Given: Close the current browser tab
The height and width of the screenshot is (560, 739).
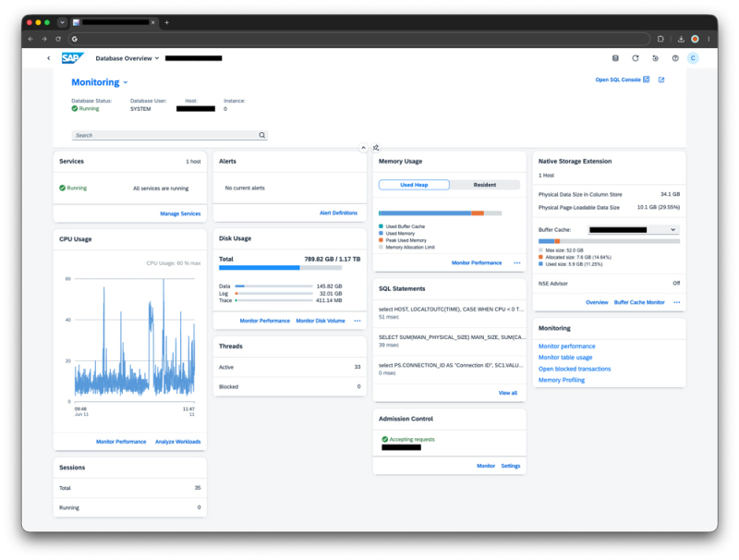Looking at the screenshot, I should [x=152, y=22].
